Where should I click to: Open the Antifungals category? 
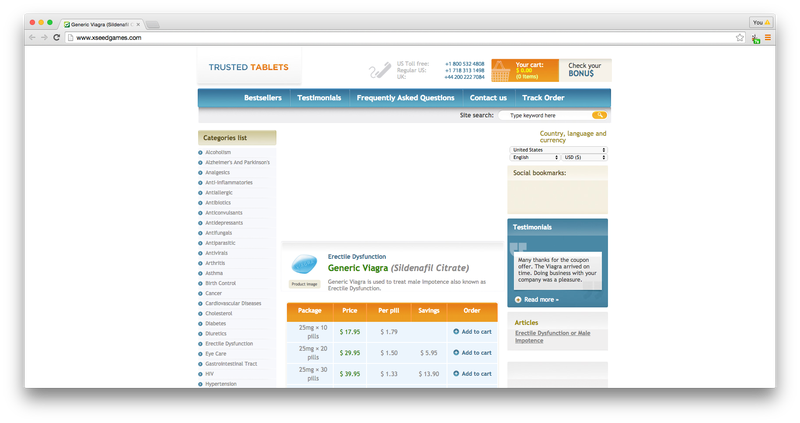point(218,233)
